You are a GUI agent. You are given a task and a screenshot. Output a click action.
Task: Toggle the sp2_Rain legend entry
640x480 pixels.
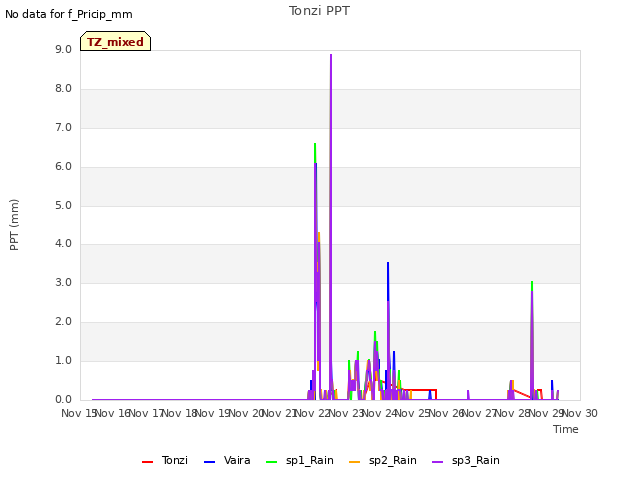pos(383,460)
